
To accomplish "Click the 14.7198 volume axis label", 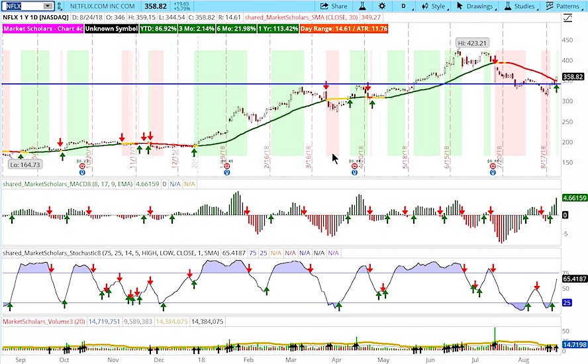I will click(x=575, y=345).
